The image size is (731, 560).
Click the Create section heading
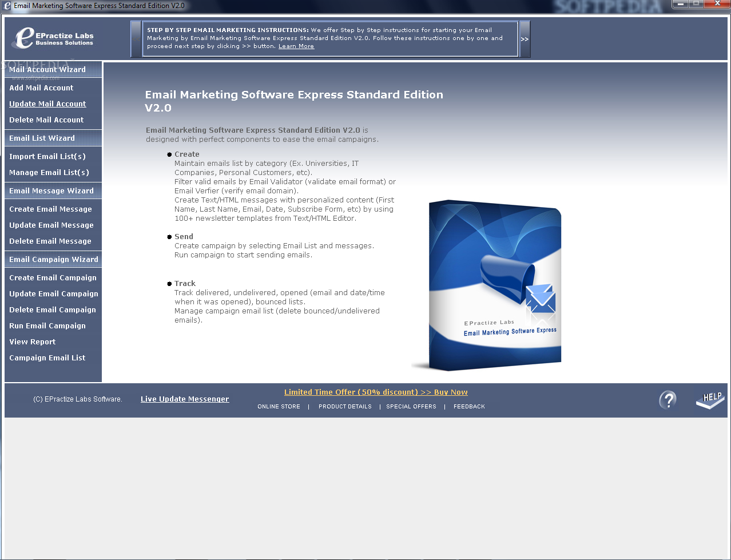click(x=187, y=154)
